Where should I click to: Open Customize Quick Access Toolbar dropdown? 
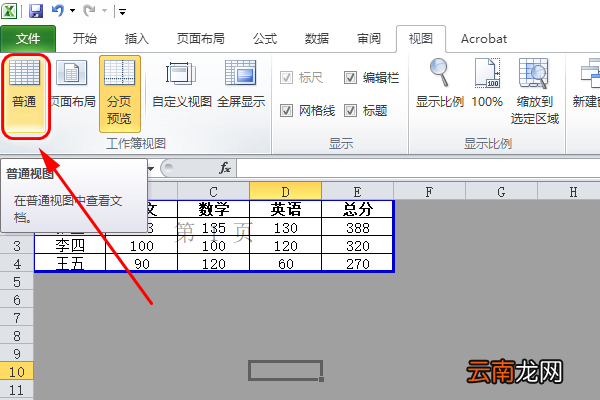(122, 12)
